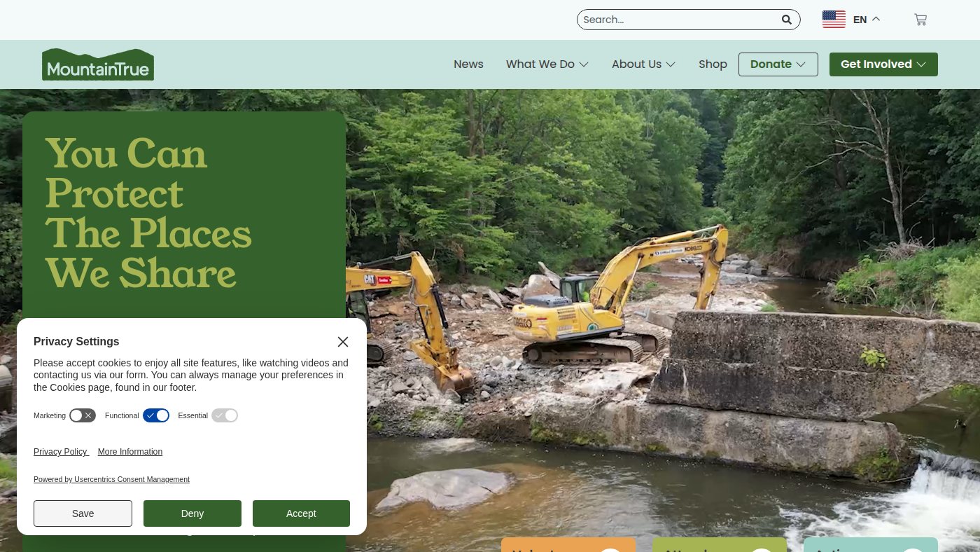The height and width of the screenshot is (552, 980).
Task: Open the More Information link
Action: point(130,452)
